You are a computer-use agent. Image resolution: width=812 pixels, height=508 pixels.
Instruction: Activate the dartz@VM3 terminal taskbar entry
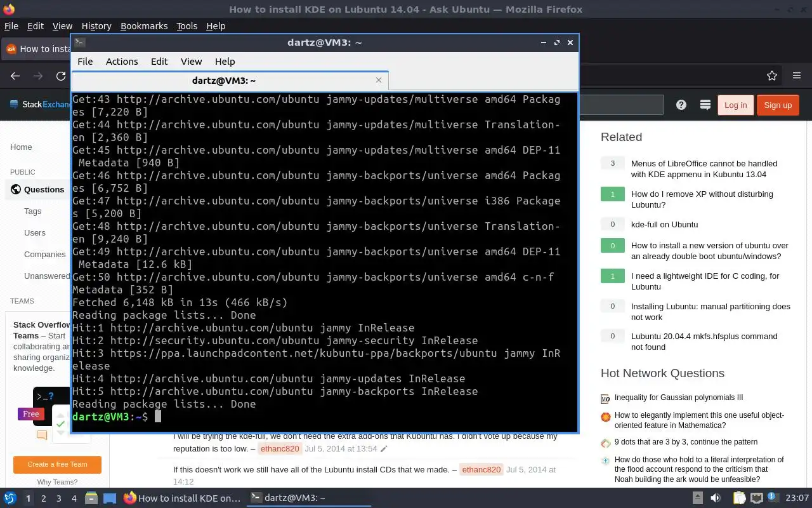pos(309,498)
